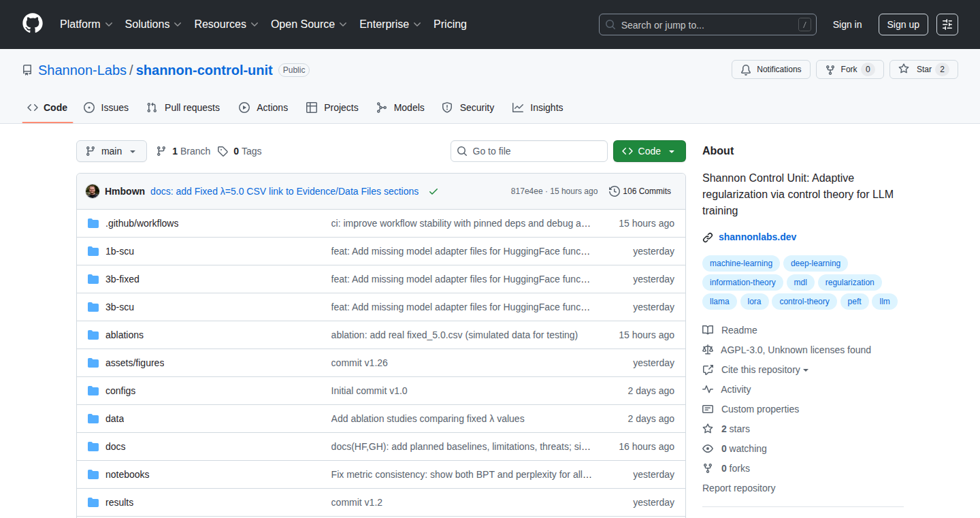Open Custom properties link

[760, 409]
